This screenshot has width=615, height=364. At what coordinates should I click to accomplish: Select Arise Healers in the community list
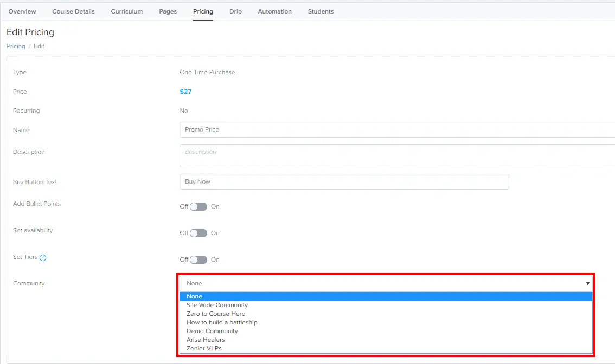(207, 340)
